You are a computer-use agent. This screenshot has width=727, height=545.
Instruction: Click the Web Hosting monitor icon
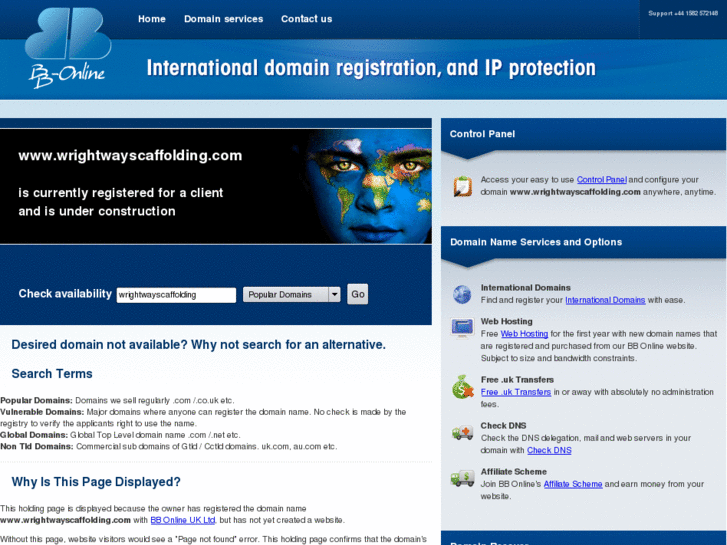pyautogui.click(x=462, y=327)
